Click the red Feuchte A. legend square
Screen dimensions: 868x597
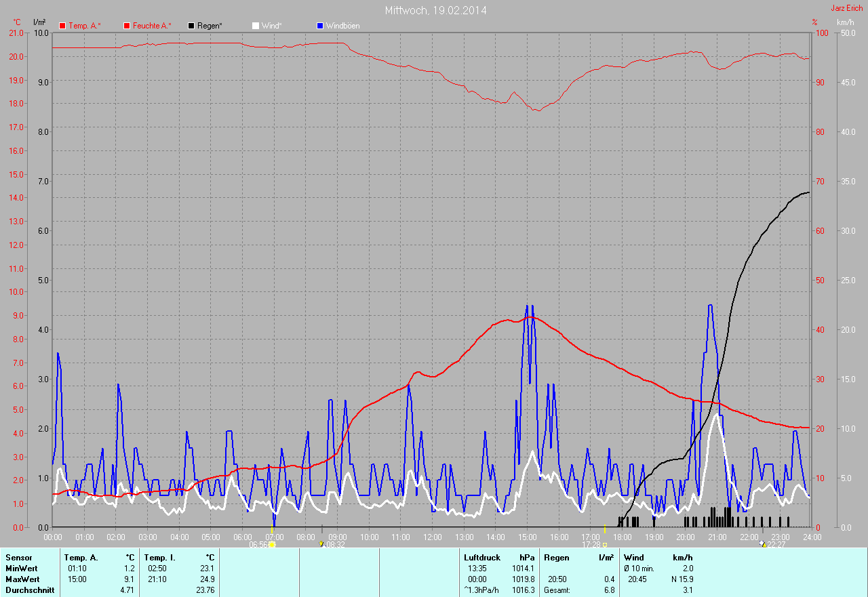[127, 26]
